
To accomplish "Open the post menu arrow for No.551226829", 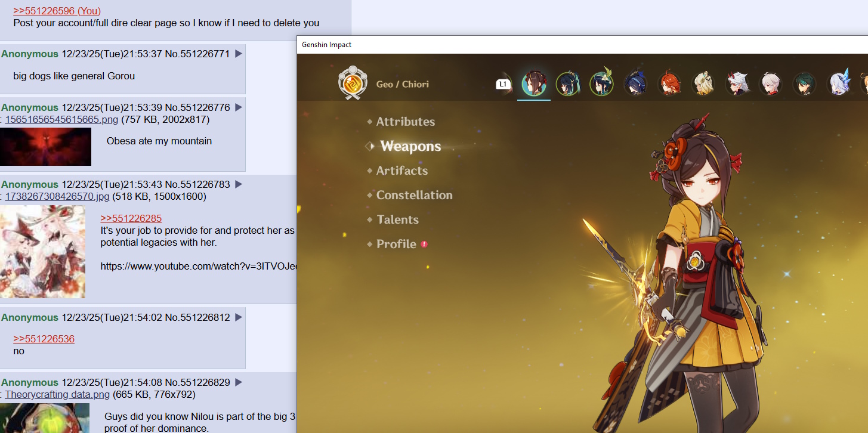I will 239,382.
